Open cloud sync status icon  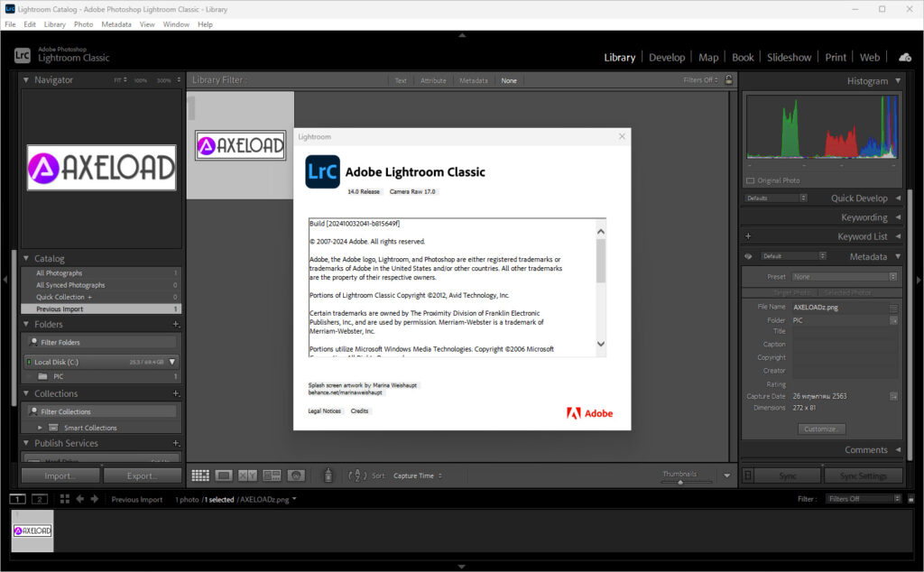[905, 57]
